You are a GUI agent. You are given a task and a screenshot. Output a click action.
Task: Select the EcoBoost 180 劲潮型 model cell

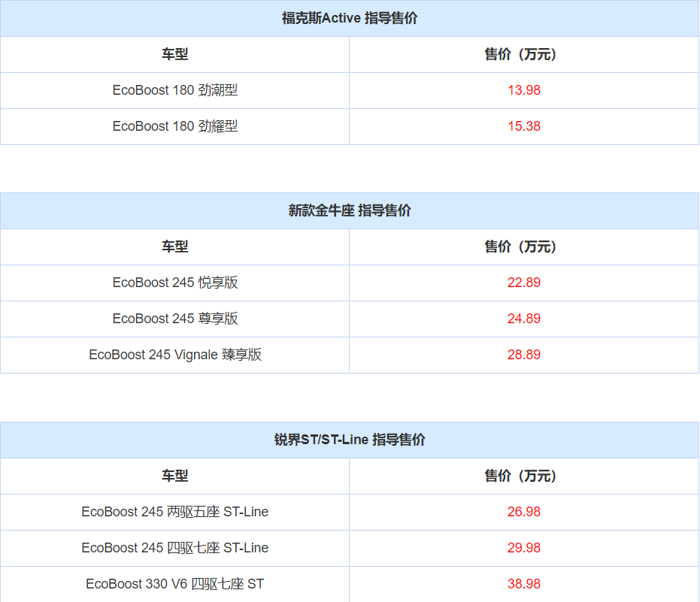pos(175,90)
